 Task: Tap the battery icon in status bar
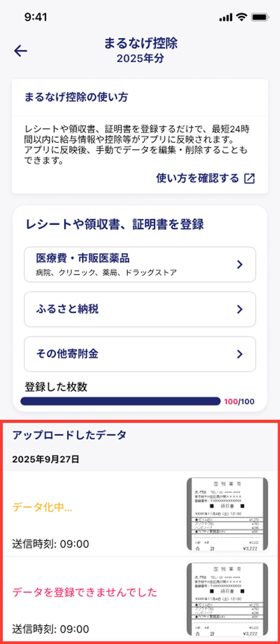[260, 17]
